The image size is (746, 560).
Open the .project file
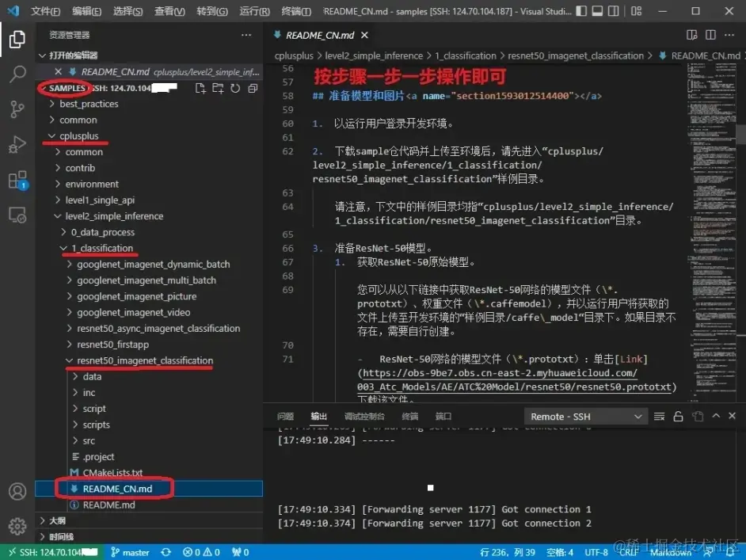click(98, 457)
